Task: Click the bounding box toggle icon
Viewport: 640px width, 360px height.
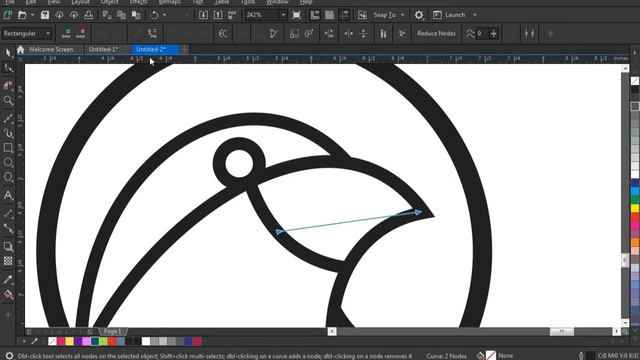Action: 529,33
